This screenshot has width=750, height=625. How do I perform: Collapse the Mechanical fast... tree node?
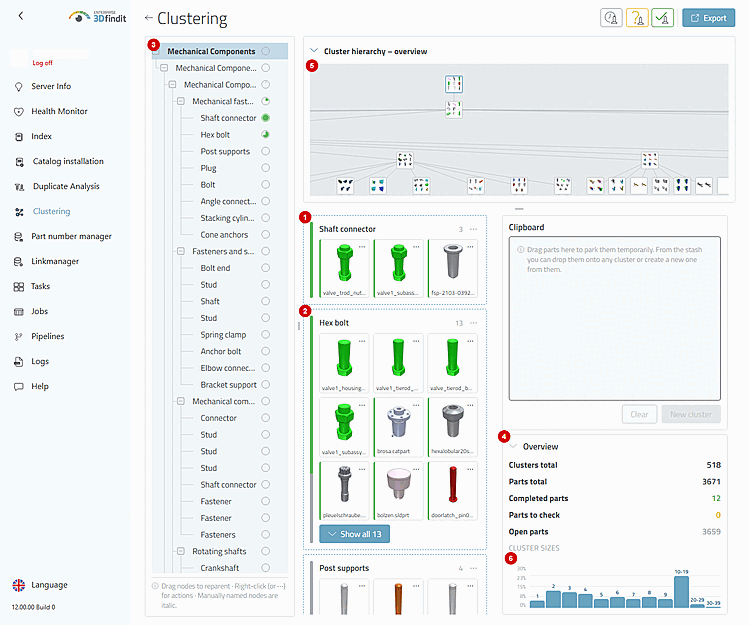coord(181,101)
